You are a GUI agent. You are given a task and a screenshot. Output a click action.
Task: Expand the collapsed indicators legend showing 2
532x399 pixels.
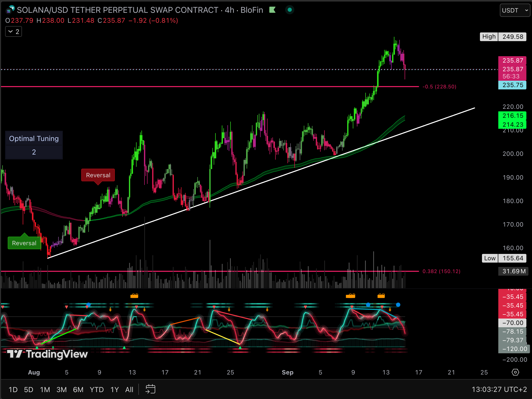pos(14,32)
